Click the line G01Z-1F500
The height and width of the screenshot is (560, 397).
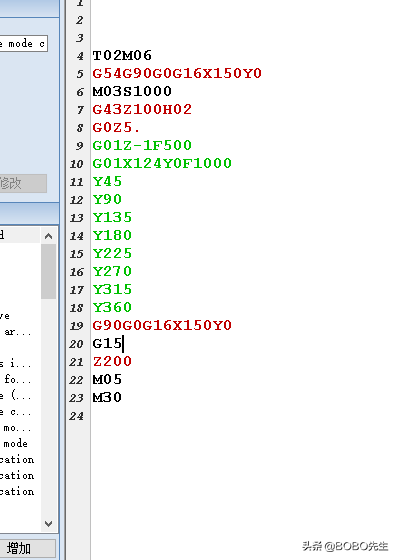tap(142, 145)
